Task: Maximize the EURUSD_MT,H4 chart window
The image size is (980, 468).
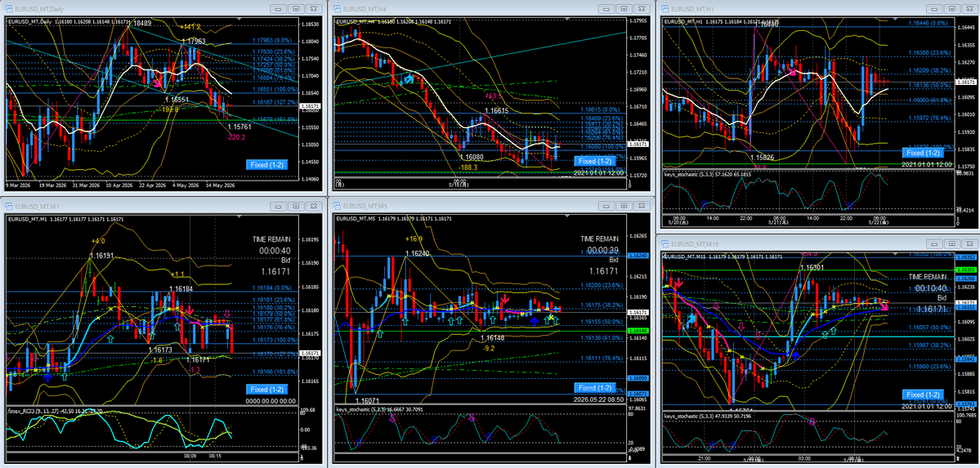Action: pos(623,8)
